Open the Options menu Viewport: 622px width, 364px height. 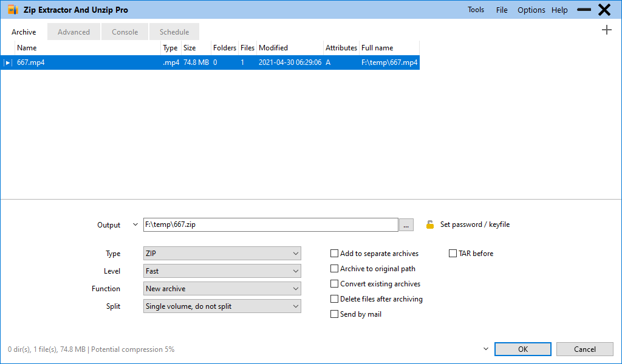point(531,10)
